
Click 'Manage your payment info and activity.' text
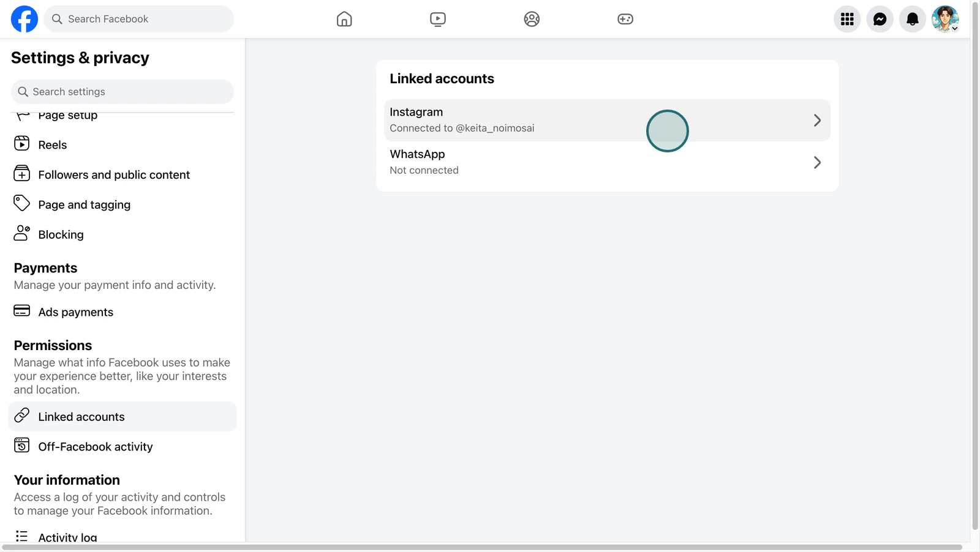tap(115, 285)
